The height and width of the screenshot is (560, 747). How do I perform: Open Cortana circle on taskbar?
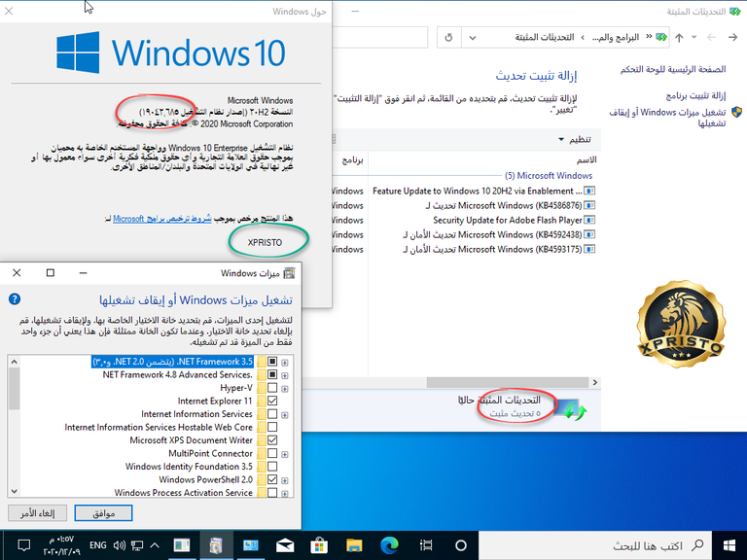pyautogui.click(x=460, y=545)
